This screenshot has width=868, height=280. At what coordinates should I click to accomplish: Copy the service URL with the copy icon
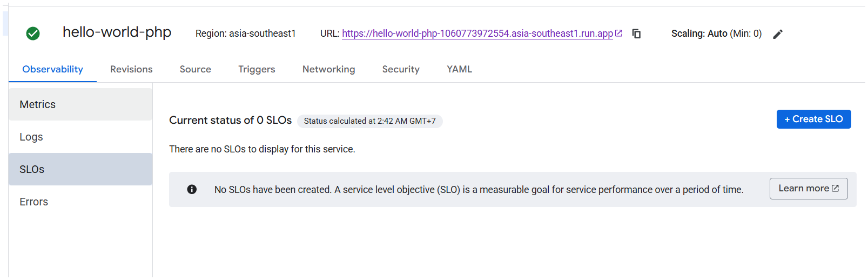(636, 34)
